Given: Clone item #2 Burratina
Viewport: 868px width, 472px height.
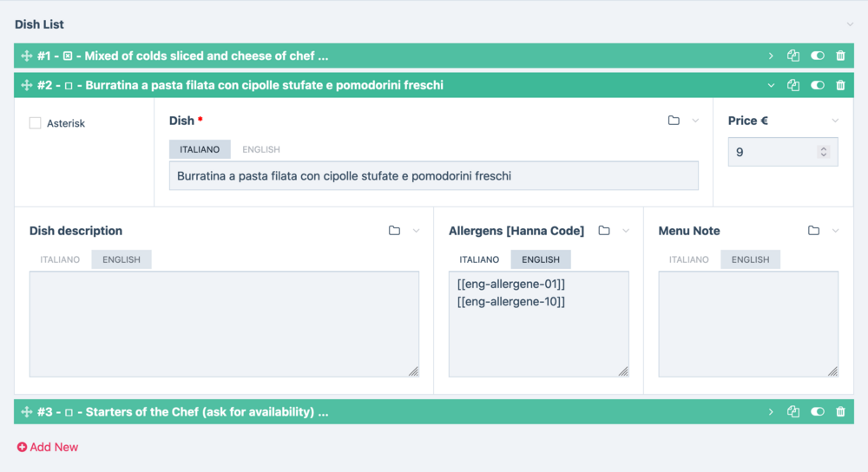Looking at the screenshot, I should (793, 86).
